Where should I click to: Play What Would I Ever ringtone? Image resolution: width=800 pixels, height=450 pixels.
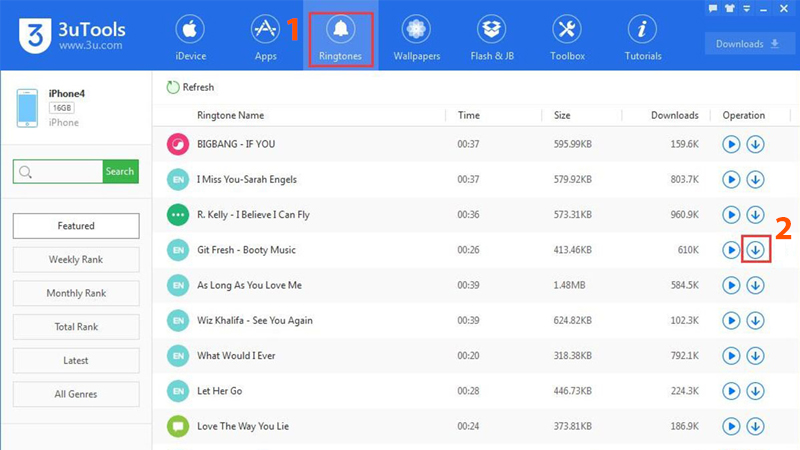click(x=731, y=356)
